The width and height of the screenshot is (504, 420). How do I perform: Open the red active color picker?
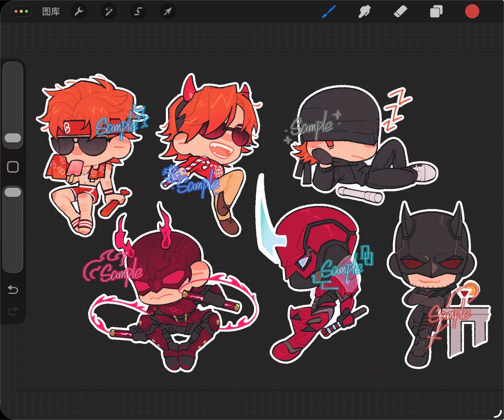click(x=472, y=11)
